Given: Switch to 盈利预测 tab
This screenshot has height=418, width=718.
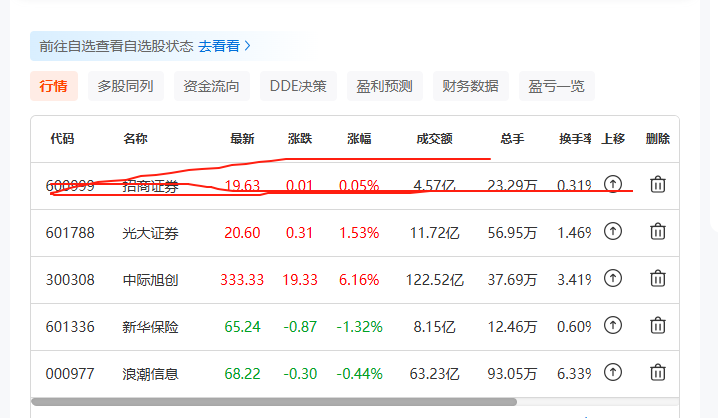Looking at the screenshot, I should click(x=385, y=86).
